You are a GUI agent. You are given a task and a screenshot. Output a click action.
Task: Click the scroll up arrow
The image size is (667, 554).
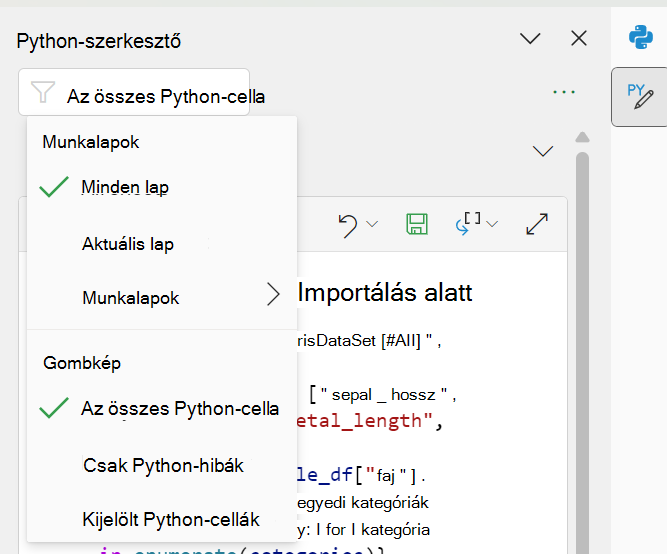coord(582,137)
